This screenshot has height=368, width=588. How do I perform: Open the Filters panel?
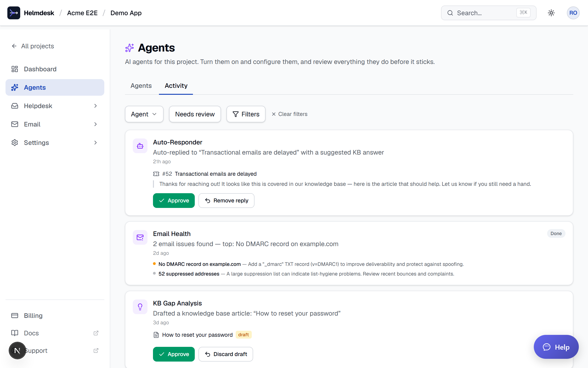246,114
